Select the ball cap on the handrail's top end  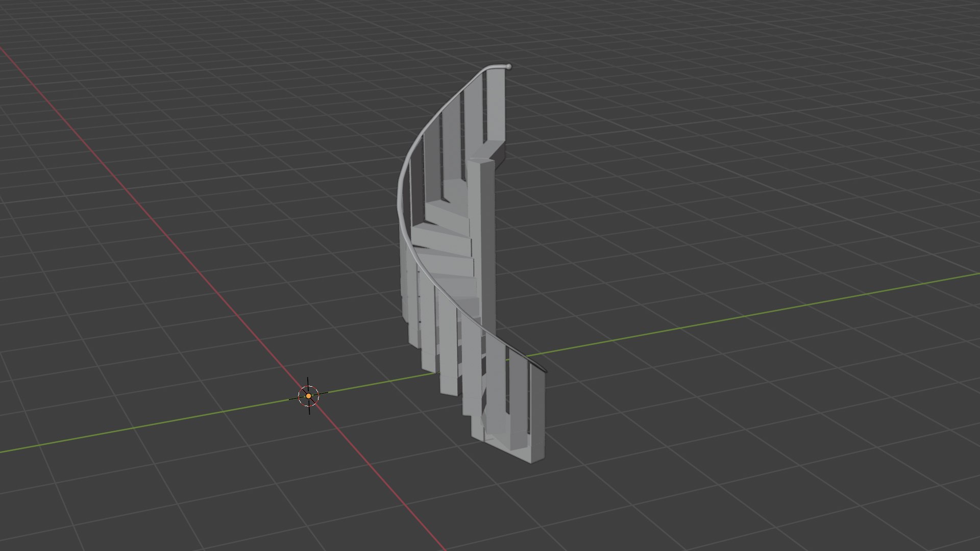click(508, 66)
